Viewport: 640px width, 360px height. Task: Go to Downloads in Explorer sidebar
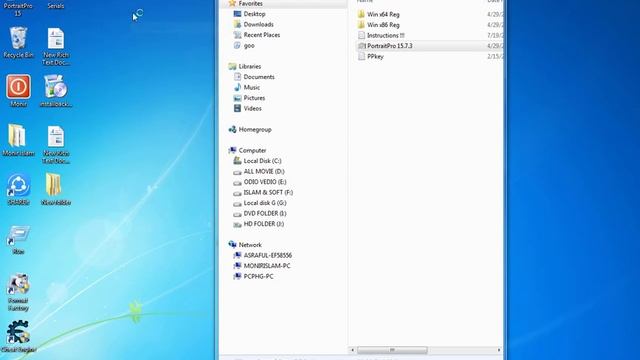click(x=253, y=24)
